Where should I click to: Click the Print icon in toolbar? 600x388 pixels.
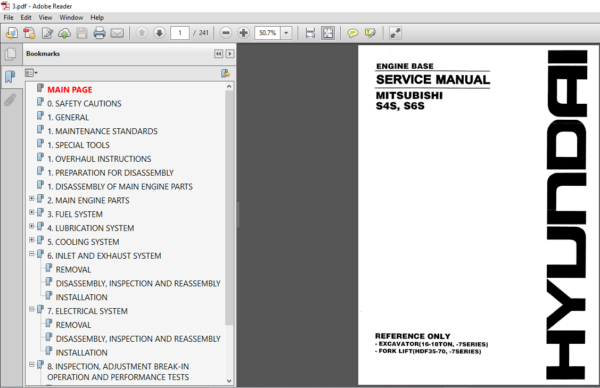tap(99, 33)
